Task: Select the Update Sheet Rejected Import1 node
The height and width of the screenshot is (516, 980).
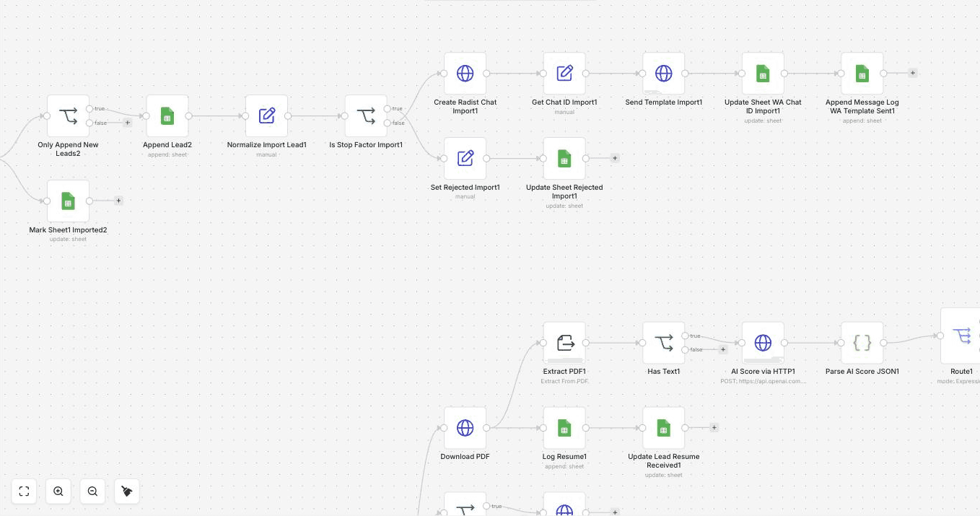Action: click(x=564, y=158)
